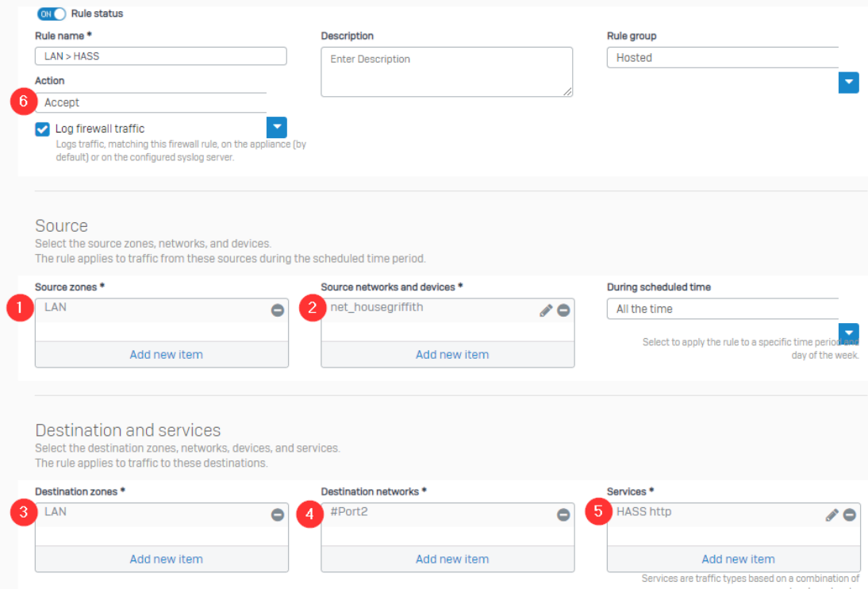This screenshot has height=589, width=868.
Task: Remove LAN from Destination zones
Action: (x=277, y=515)
